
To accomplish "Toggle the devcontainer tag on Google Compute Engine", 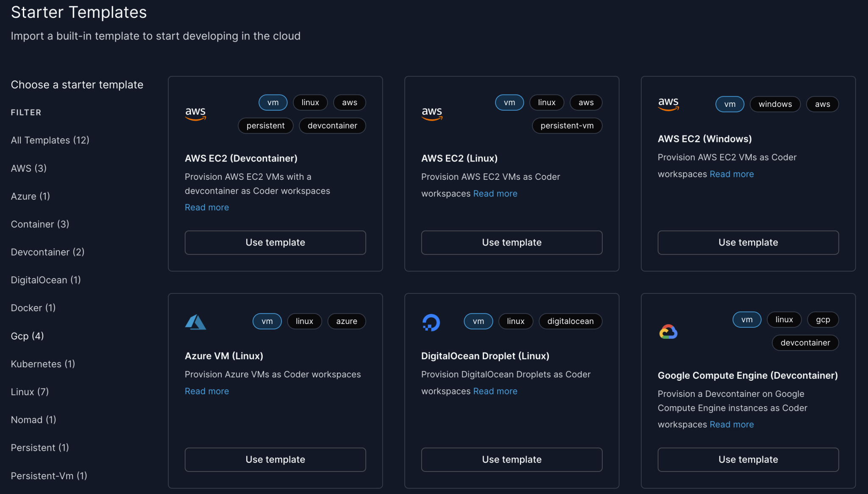I will pos(805,343).
